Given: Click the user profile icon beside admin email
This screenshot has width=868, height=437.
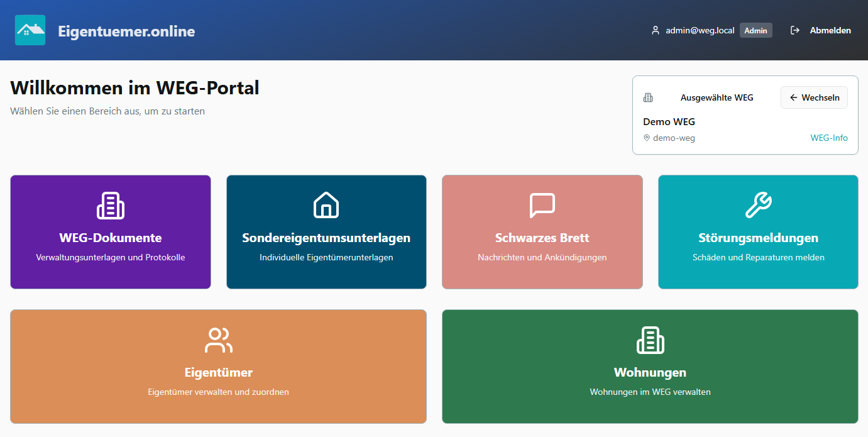Looking at the screenshot, I should tap(655, 30).
